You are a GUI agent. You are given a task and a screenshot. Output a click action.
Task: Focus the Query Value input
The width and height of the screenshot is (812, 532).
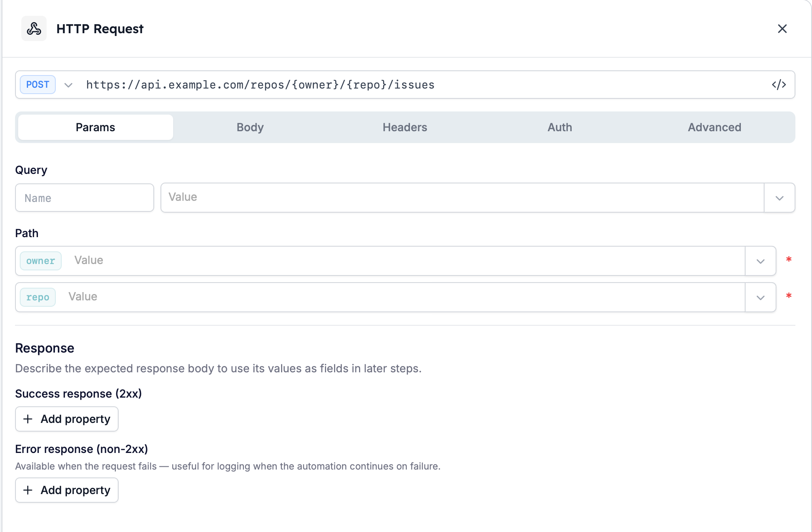pos(462,197)
